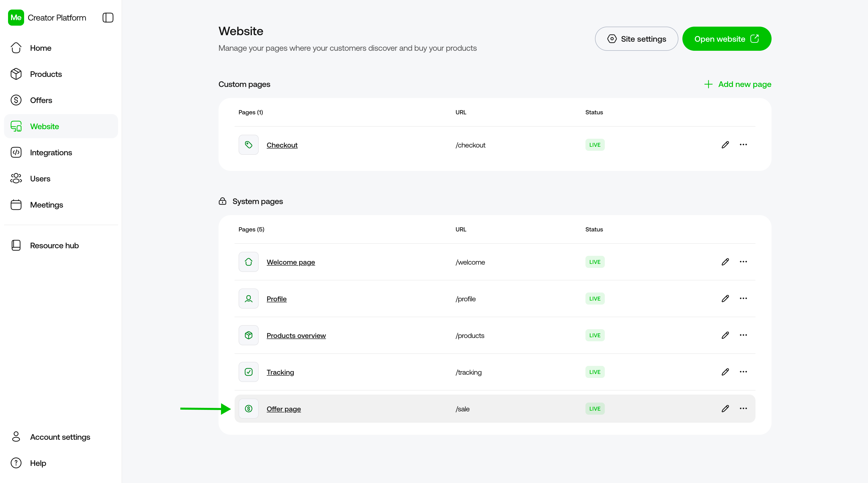Open the Offers section in the sidebar
868x483 pixels.
(x=61, y=100)
